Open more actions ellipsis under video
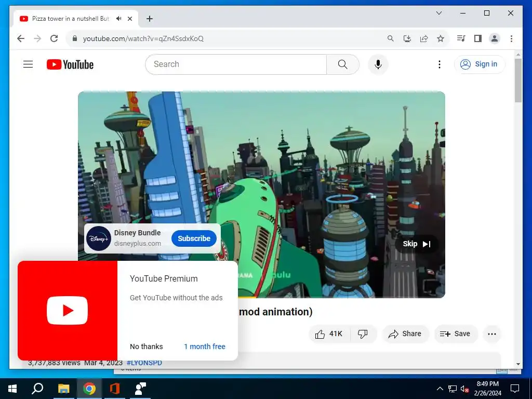532x399 pixels. pos(492,334)
